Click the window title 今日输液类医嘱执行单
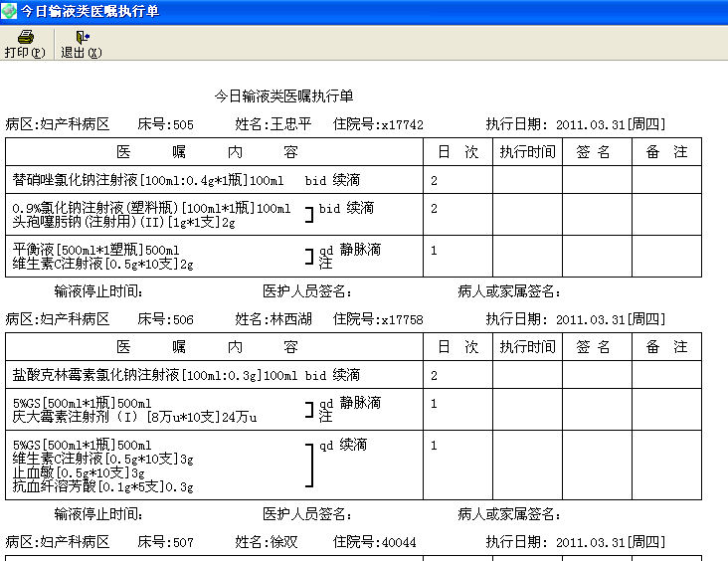Viewport: 728px width, 561px height. [91, 11]
